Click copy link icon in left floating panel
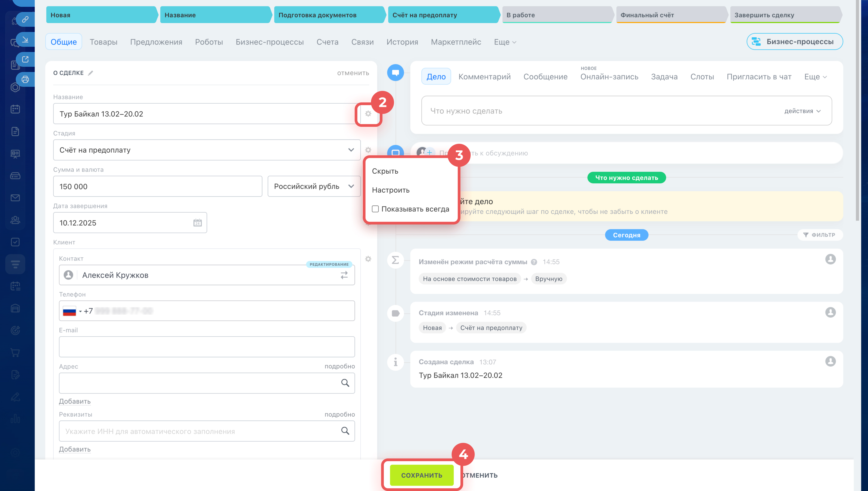This screenshot has width=868, height=491. pyautogui.click(x=25, y=20)
